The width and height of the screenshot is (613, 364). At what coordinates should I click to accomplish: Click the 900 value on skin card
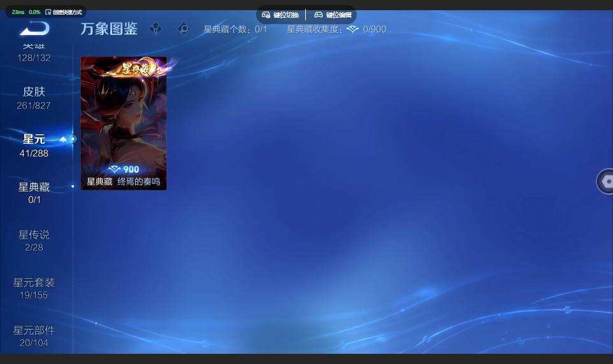(131, 169)
